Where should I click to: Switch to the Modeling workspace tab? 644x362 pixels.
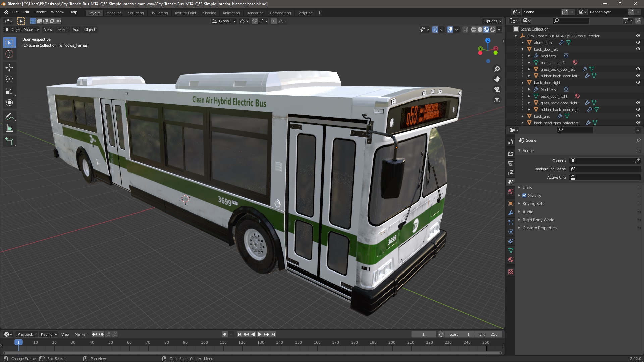click(x=114, y=13)
